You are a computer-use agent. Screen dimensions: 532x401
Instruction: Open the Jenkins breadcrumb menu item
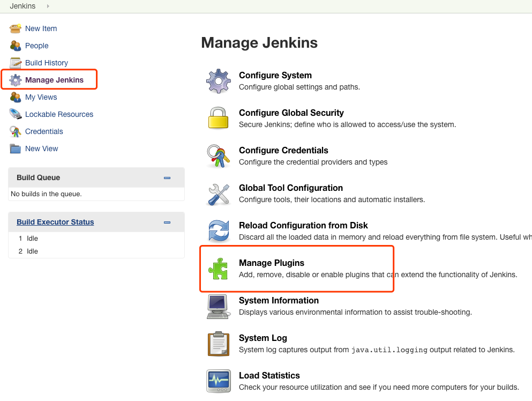22,6
